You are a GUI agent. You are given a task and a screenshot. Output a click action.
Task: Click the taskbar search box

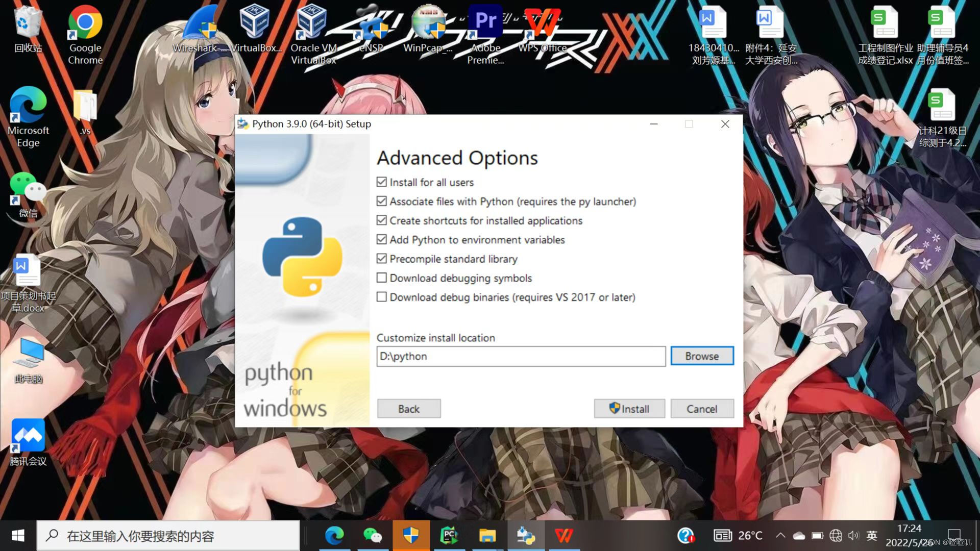click(168, 536)
